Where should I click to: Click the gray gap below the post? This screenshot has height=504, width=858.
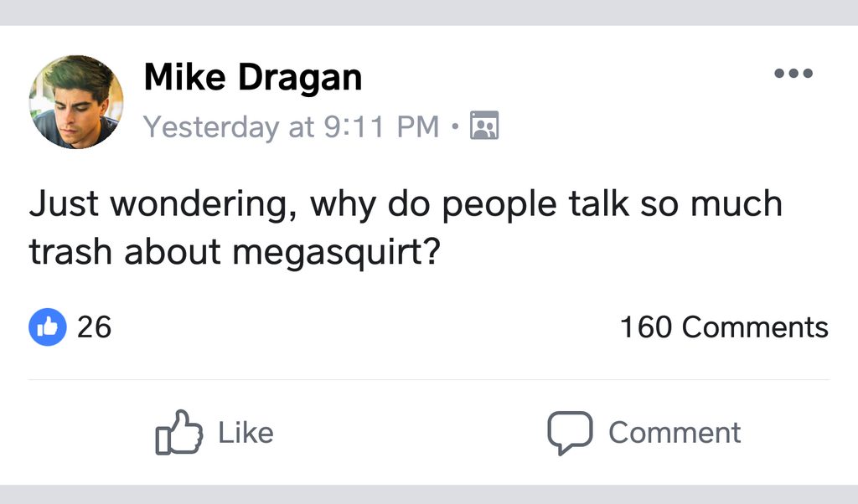click(x=429, y=495)
